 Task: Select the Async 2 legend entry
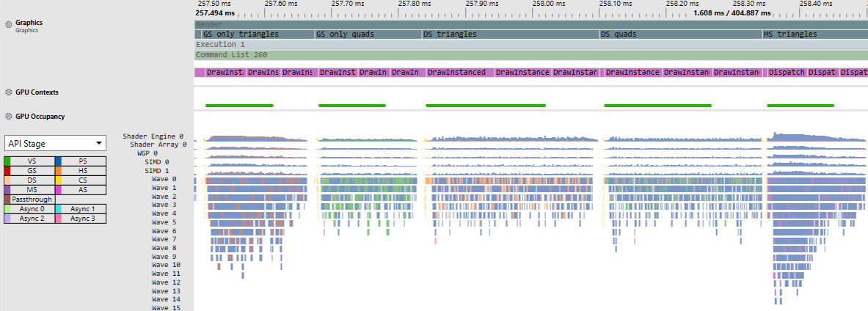(30, 218)
